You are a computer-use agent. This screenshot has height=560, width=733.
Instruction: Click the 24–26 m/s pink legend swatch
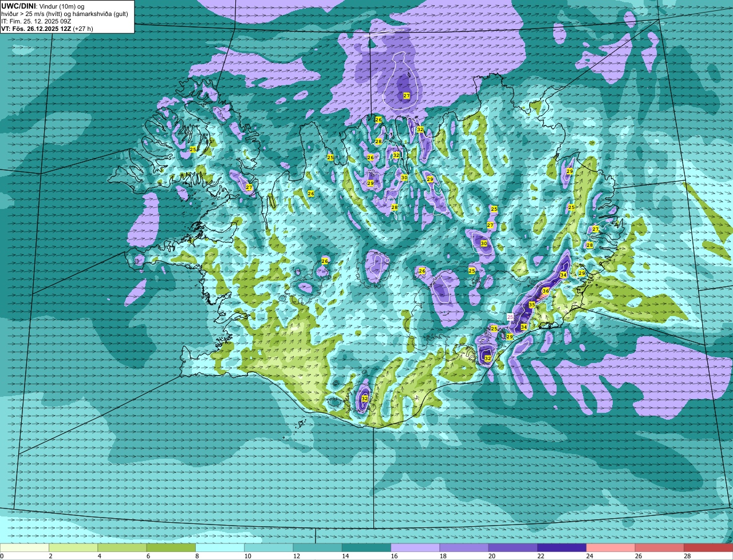point(611,548)
